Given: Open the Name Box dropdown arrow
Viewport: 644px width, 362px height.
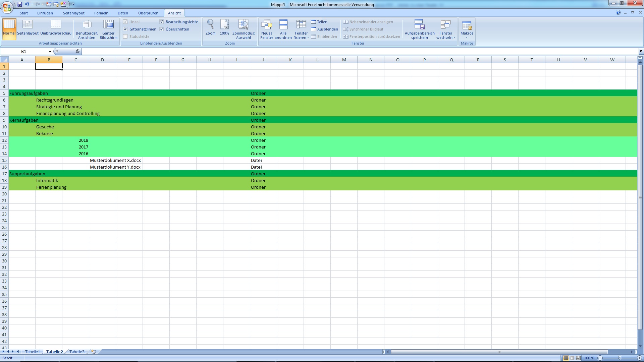Looking at the screenshot, I should click(50, 52).
